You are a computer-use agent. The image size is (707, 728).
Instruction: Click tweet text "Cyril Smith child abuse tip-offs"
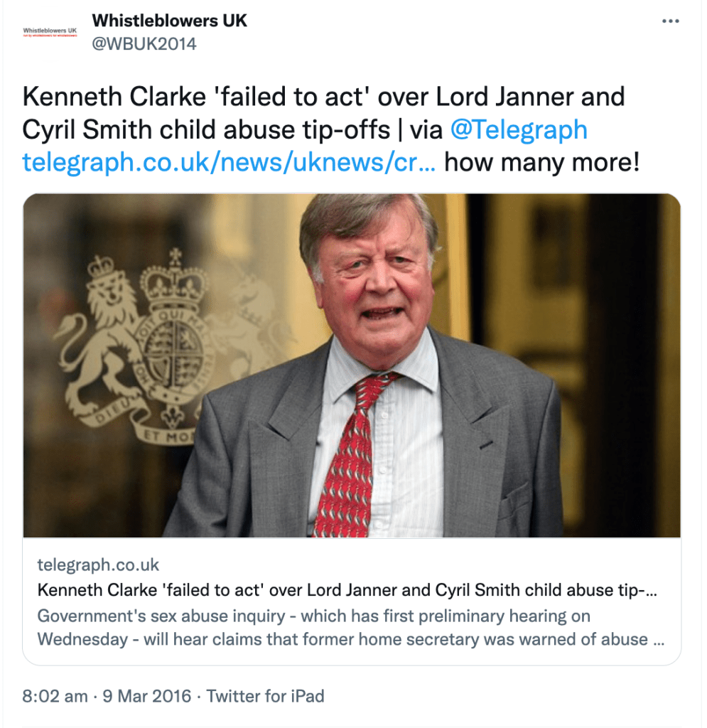tap(206, 129)
